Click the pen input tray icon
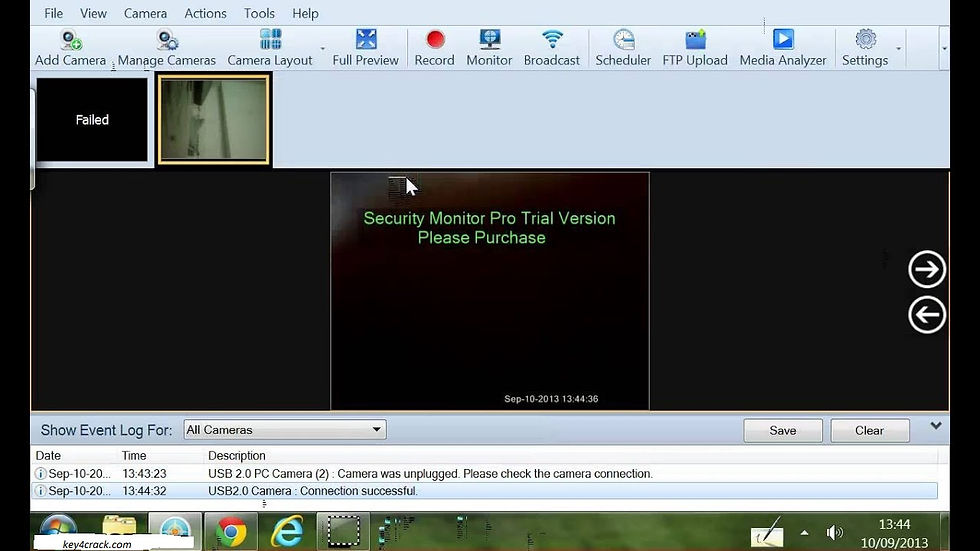 pyautogui.click(x=768, y=533)
